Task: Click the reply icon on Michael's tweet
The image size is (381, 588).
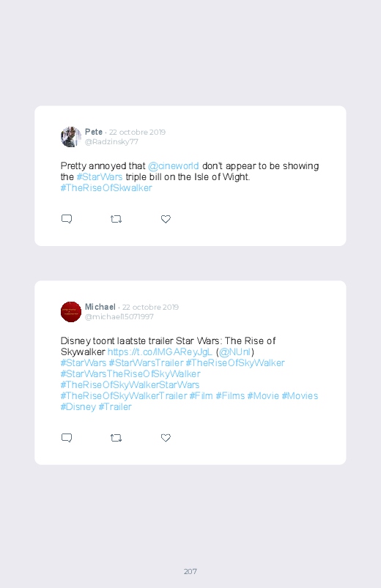Action: click(67, 438)
